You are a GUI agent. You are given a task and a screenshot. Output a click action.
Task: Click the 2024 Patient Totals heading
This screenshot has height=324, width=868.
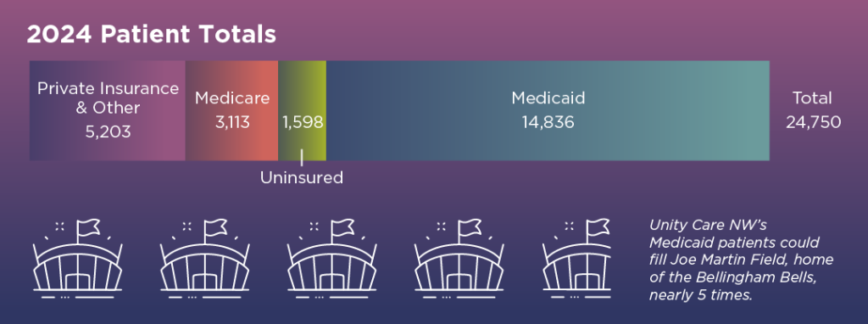pos(151,35)
